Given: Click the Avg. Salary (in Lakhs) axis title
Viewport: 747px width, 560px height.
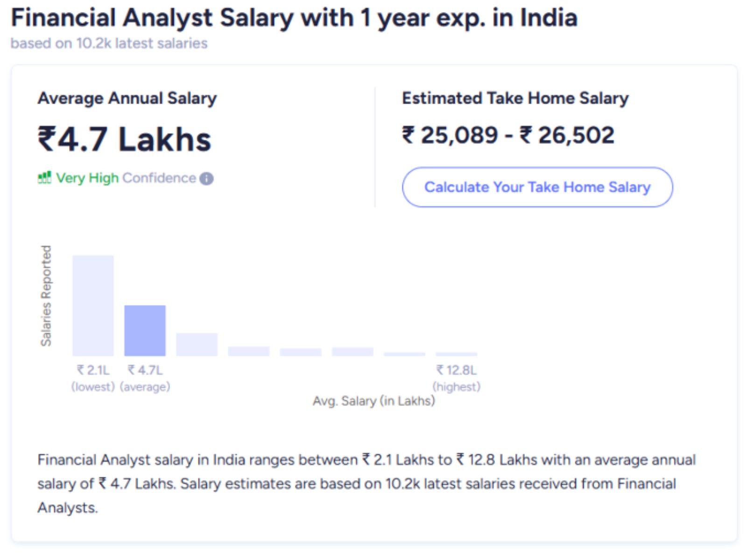Looking at the screenshot, I should tap(373, 401).
